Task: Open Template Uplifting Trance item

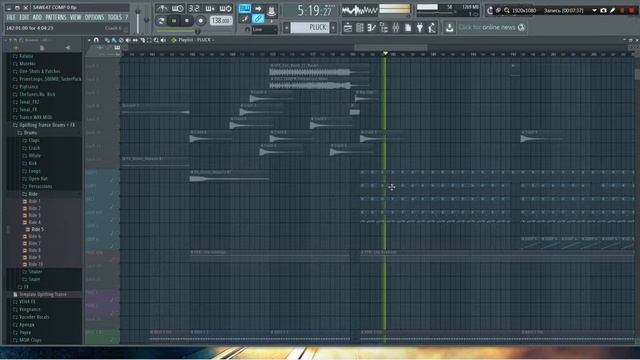Action: click(x=42, y=294)
